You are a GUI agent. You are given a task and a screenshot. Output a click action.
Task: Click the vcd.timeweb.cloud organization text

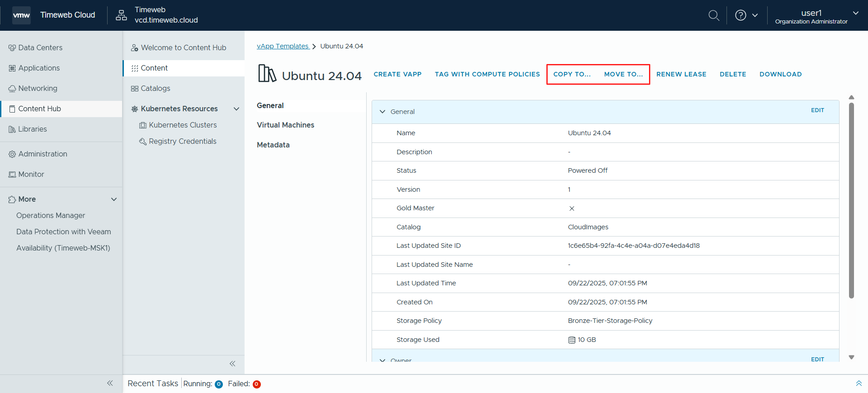click(166, 20)
